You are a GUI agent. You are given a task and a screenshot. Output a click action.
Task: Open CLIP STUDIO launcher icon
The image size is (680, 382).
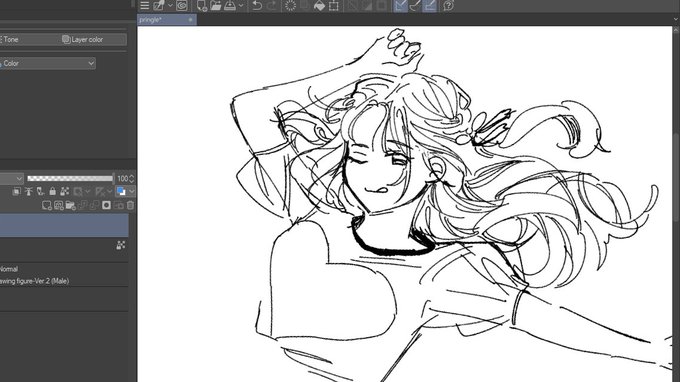point(159,5)
